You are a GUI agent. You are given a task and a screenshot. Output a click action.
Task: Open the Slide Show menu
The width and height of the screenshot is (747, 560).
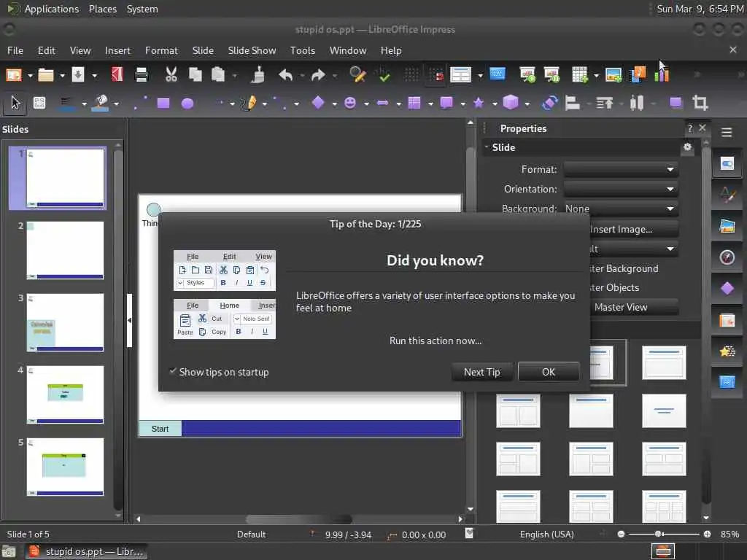click(252, 50)
